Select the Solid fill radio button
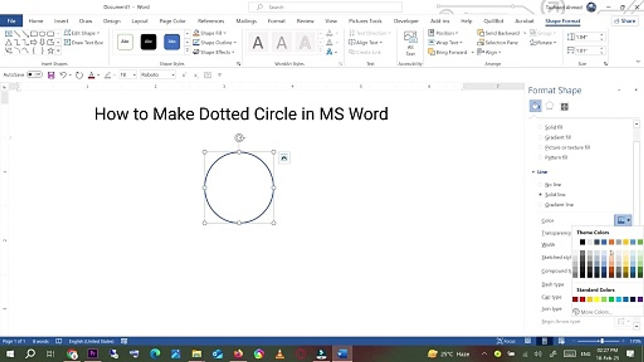The width and height of the screenshot is (644, 362). (540, 127)
